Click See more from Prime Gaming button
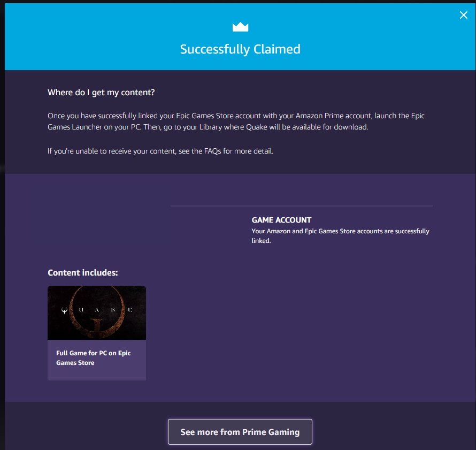The width and height of the screenshot is (476, 450). pos(240,431)
